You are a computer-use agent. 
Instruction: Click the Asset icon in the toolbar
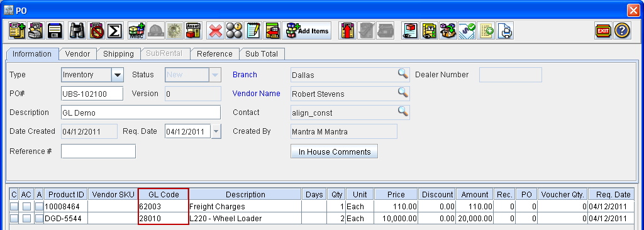tap(193, 31)
